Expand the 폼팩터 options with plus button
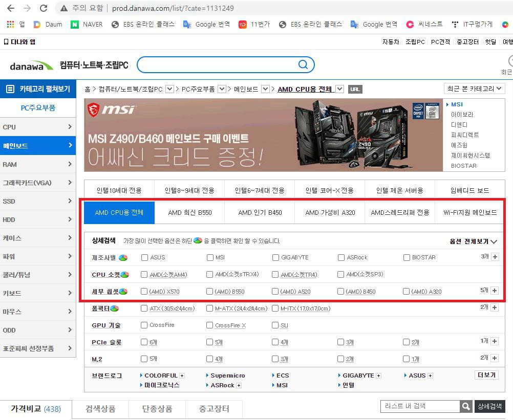Image resolution: width=513 pixels, height=420 pixels. (x=495, y=307)
